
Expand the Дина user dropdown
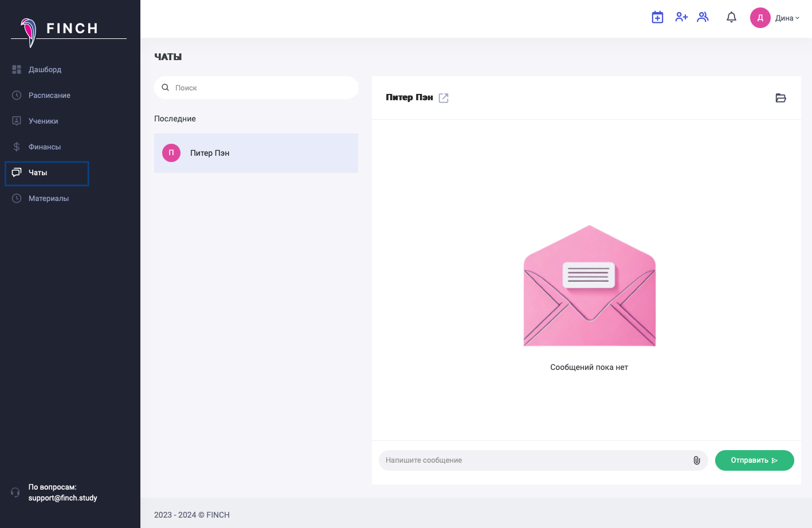[x=787, y=18]
